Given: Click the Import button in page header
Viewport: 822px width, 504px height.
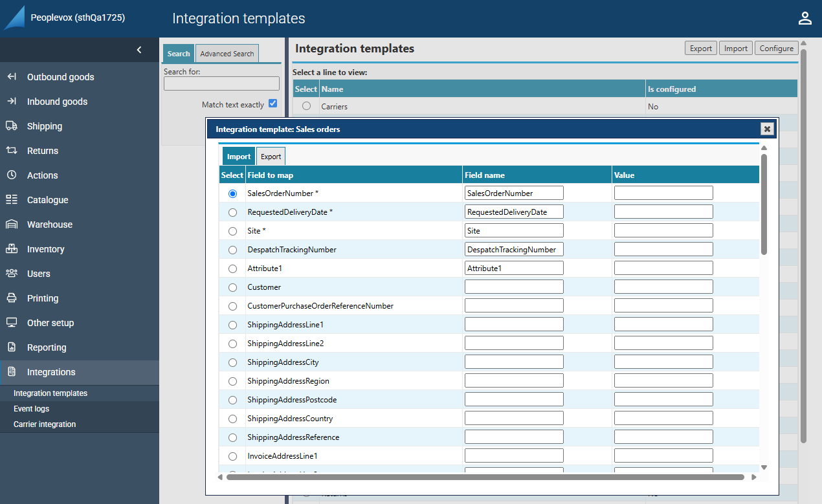Looking at the screenshot, I should tap(736, 49).
